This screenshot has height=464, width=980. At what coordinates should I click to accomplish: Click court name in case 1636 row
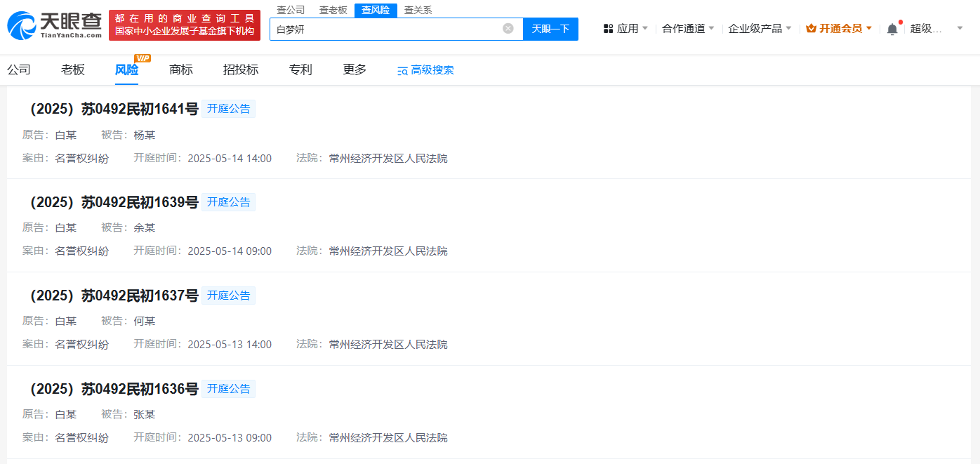tap(388, 438)
